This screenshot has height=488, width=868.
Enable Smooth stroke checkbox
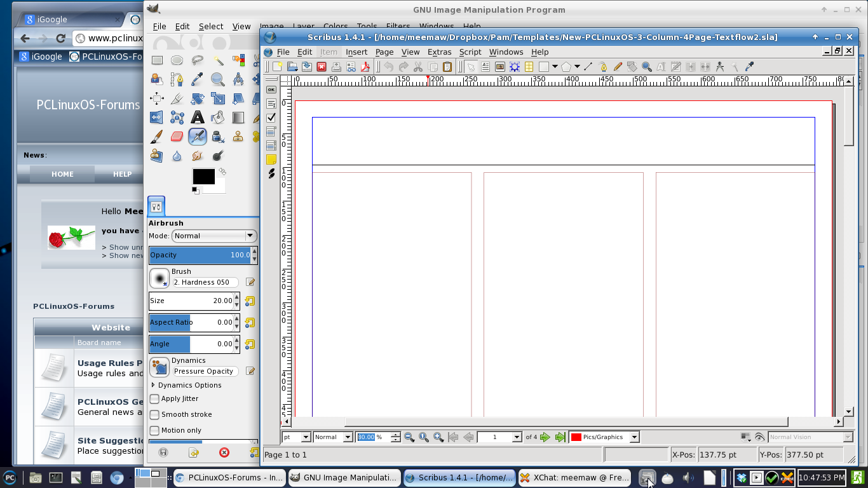[154, 414]
